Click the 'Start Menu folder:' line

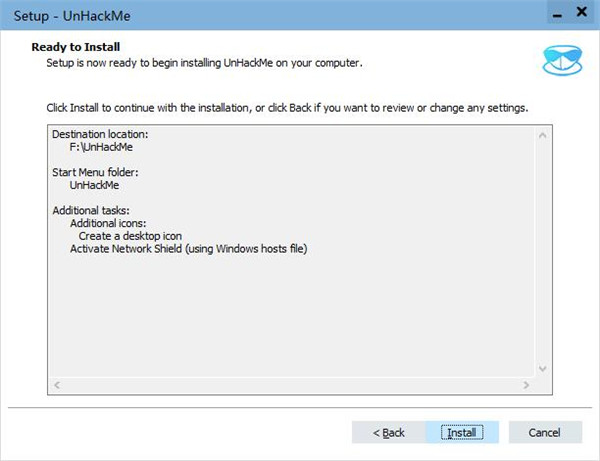pyautogui.click(x=95, y=173)
